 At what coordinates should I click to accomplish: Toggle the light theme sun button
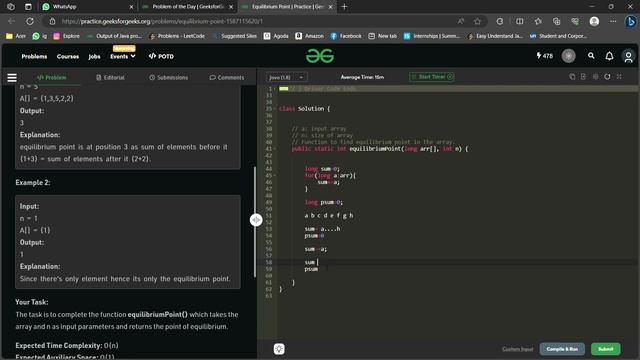(x=279, y=349)
